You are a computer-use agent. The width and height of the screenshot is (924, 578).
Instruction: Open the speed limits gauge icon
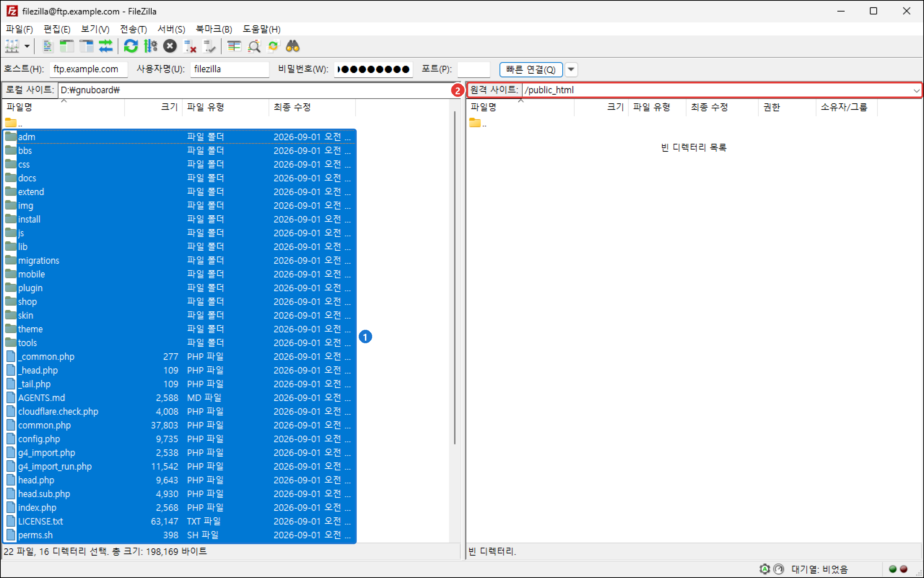coord(778,569)
